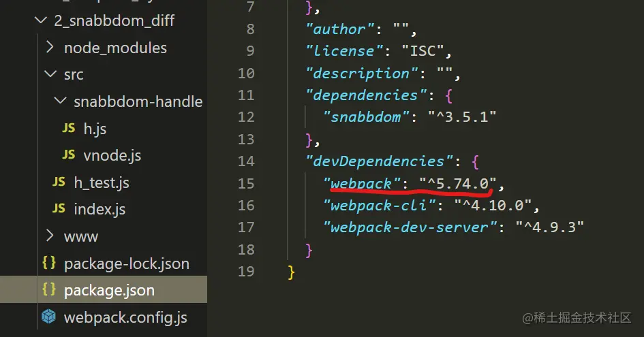Expand the node_modules folder chevron

click(50, 47)
